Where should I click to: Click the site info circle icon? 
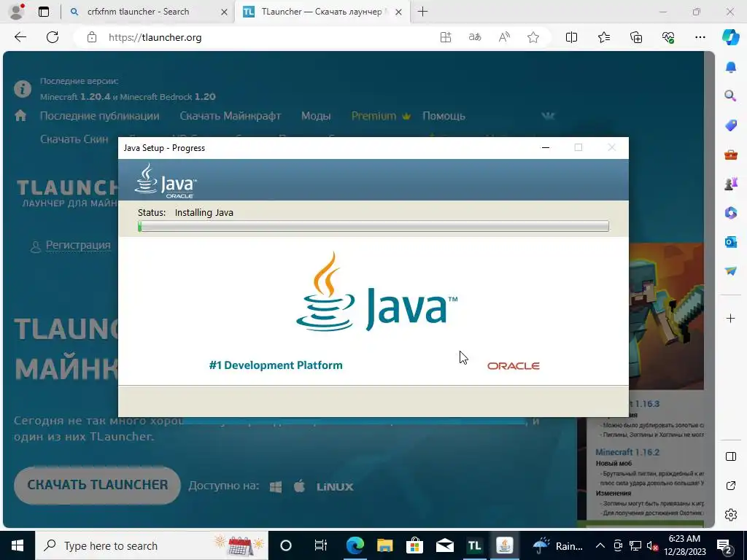23,88
